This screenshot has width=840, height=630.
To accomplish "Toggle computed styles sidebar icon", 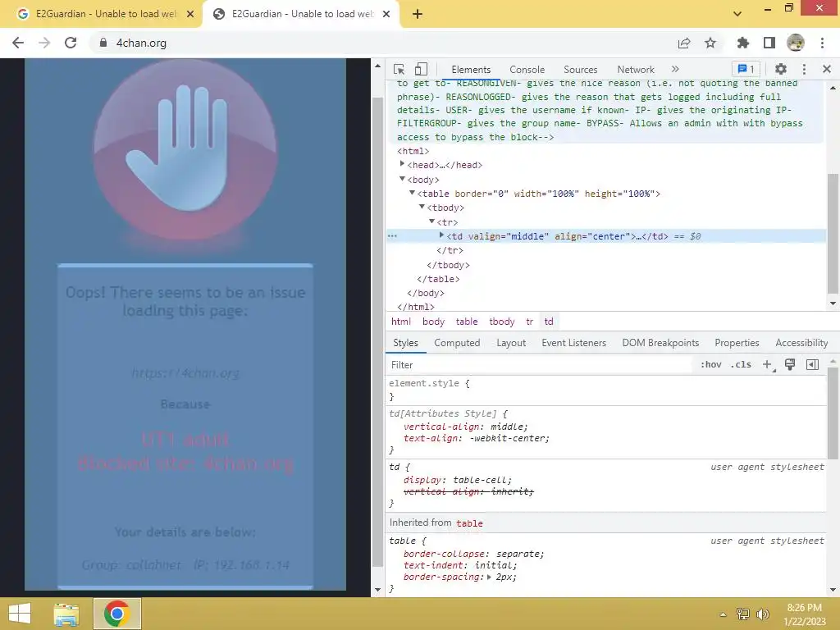I will (x=812, y=365).
